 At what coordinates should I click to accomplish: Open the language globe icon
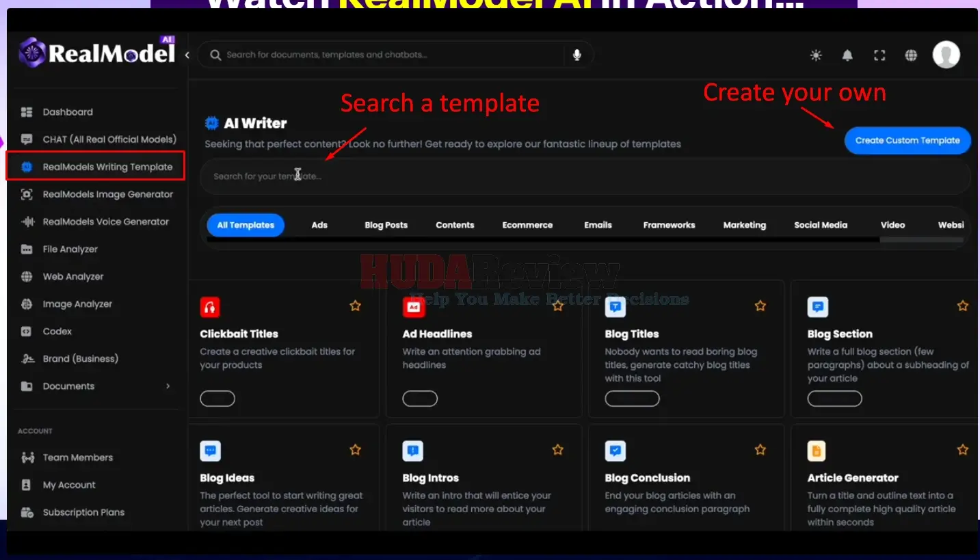pyautogui.click(x=911, y=55)
